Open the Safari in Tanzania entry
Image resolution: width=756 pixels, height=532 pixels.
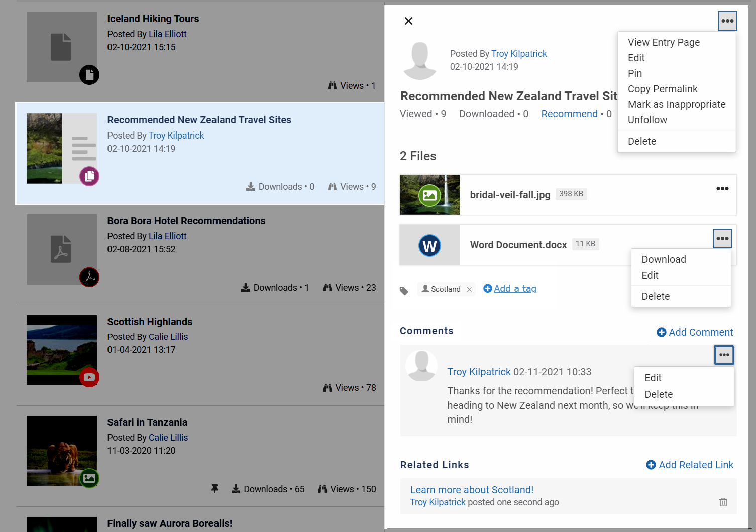point(147,422)
